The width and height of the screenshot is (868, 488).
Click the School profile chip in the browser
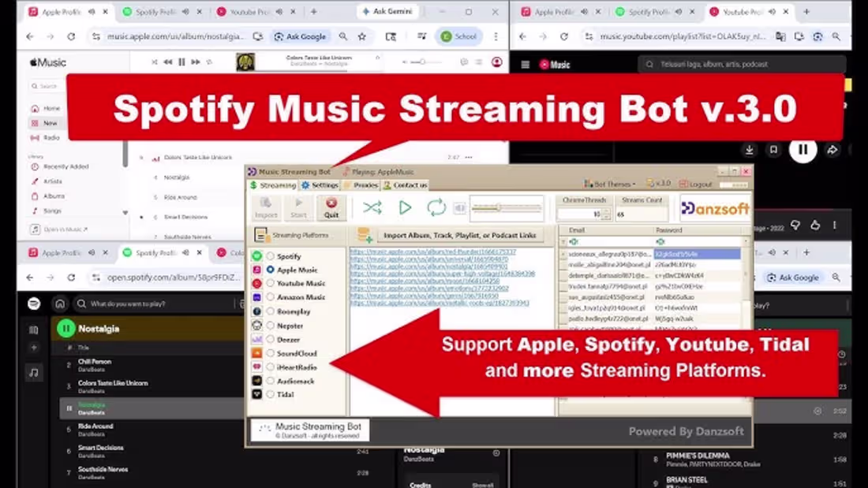click(459, 36)
